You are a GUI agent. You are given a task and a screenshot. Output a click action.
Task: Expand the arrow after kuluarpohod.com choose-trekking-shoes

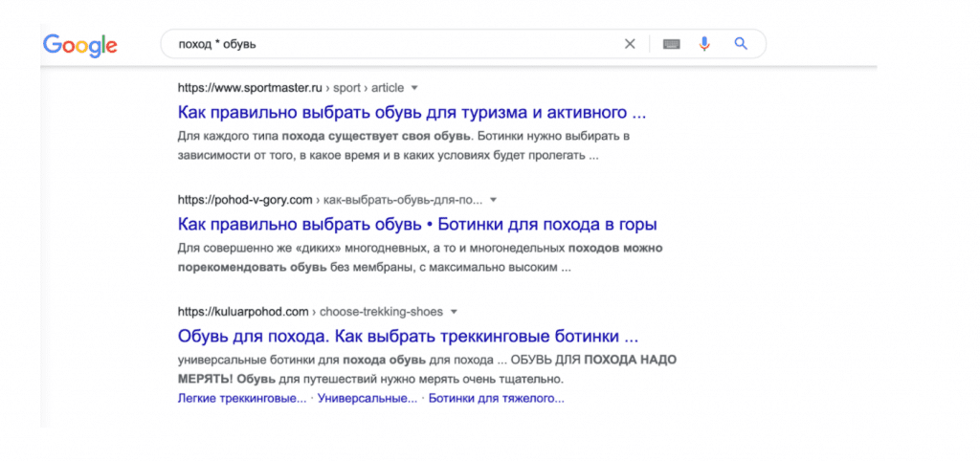click(x=454, y=312)
